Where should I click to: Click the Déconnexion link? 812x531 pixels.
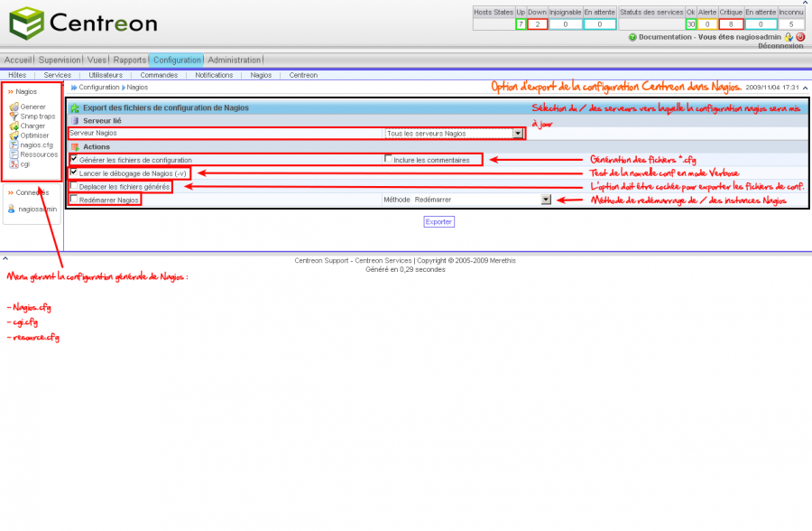[x=780, y=46]
